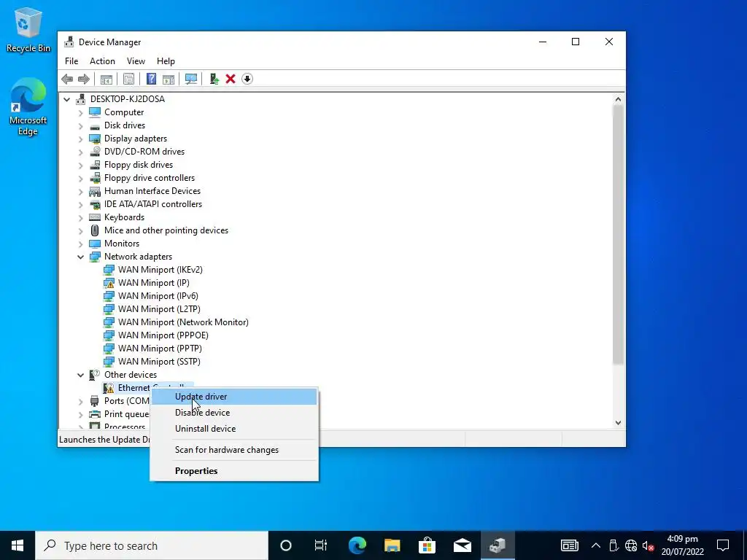Viewport: 747px width, 560px height.
Task: Show hidden tray icons chevron
Action: click(x=595, y=545)
